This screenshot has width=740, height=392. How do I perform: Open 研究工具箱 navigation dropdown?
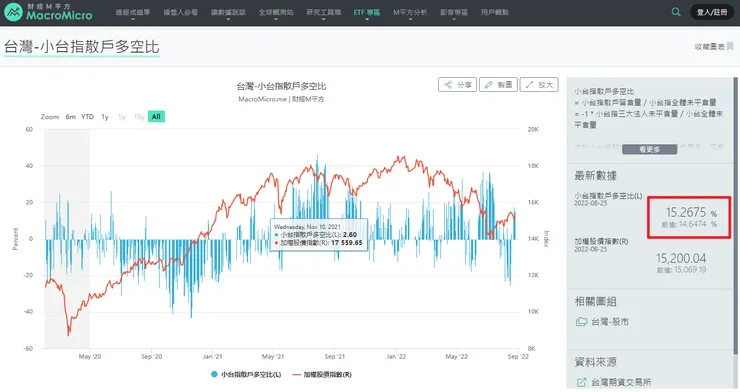(x=323, y=13)
